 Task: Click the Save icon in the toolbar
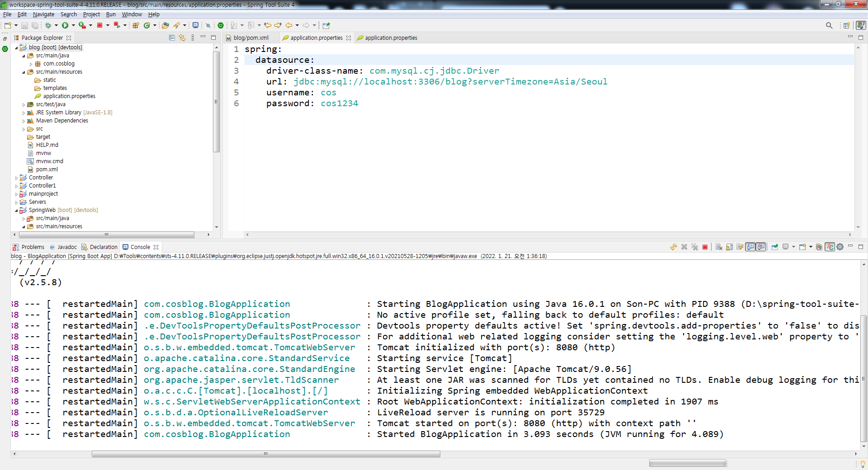tap(25, 25)
